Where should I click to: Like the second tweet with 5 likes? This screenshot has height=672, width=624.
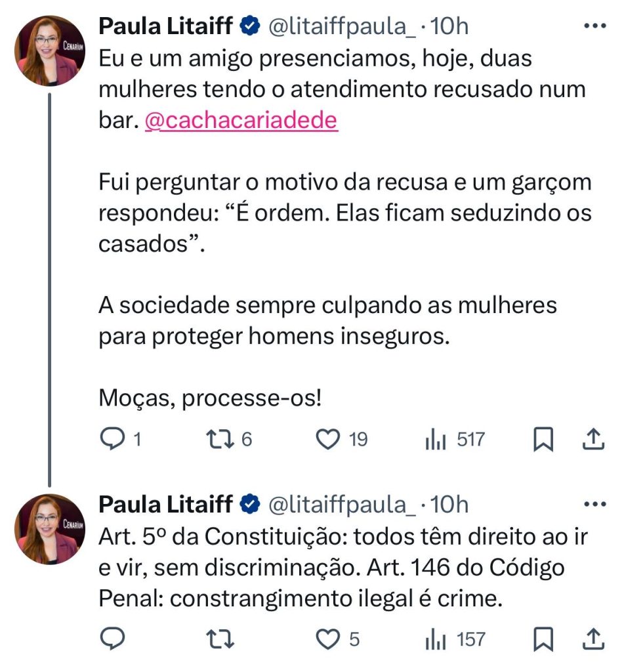(328, 638)
